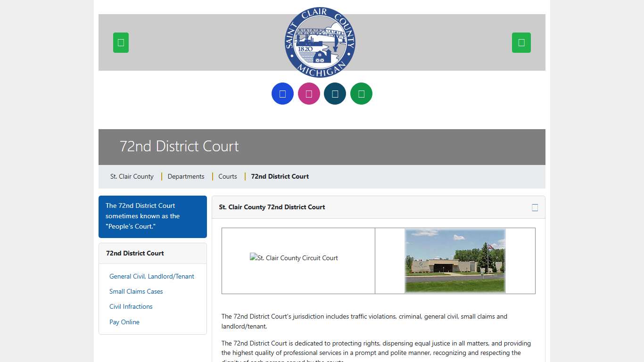Click the green button left of the county seal
This screenshot has height=362, width=644.
121,42
